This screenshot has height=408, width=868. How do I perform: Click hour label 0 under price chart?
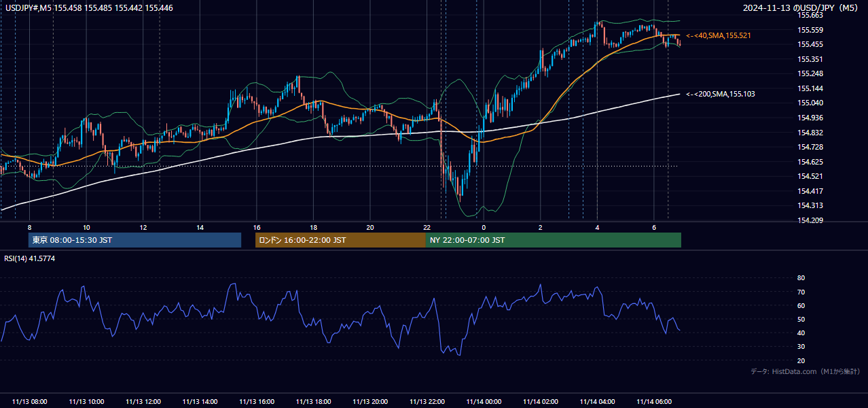484,227
